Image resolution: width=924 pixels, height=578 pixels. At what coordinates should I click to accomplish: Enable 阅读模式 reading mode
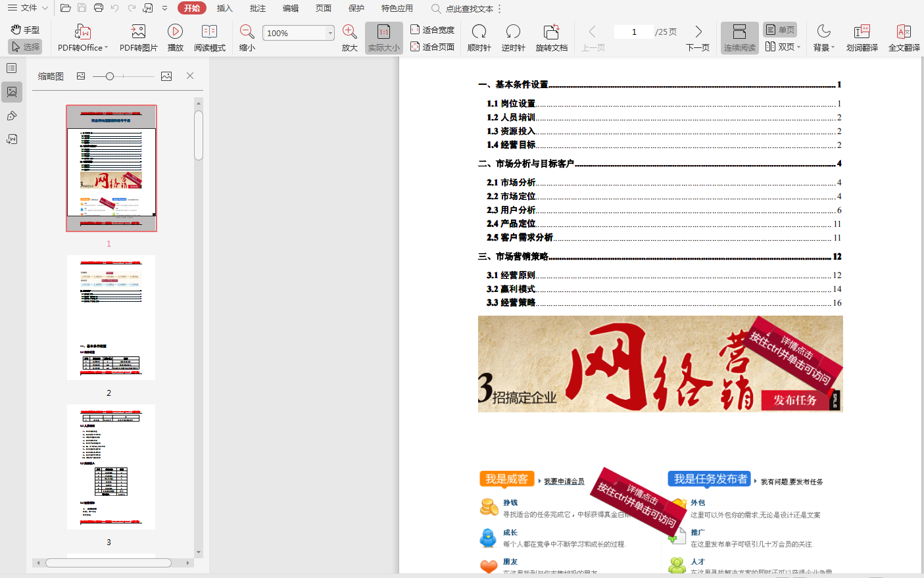210,38
